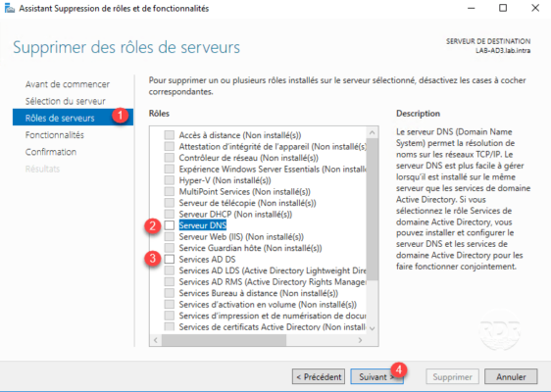This screenshot has width=551, height=392.
Task: Click the Précédent button
Action: [319, 377]
